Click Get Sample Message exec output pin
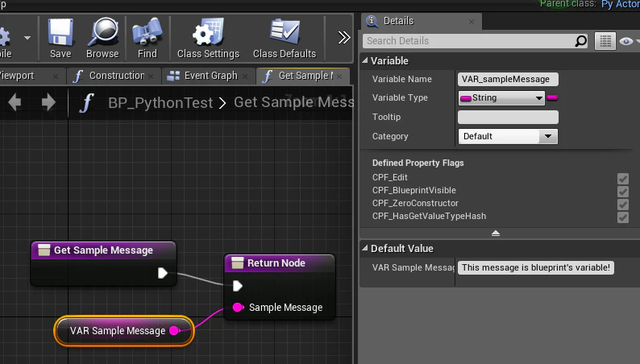Screen dimensions: 640x364 163,273
